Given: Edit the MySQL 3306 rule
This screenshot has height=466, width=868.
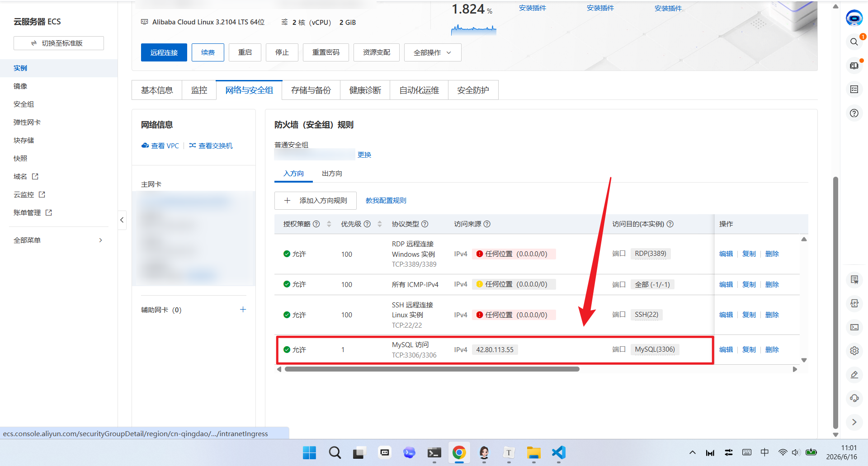Looking at the screenshot, I should [x=726, y=350].
